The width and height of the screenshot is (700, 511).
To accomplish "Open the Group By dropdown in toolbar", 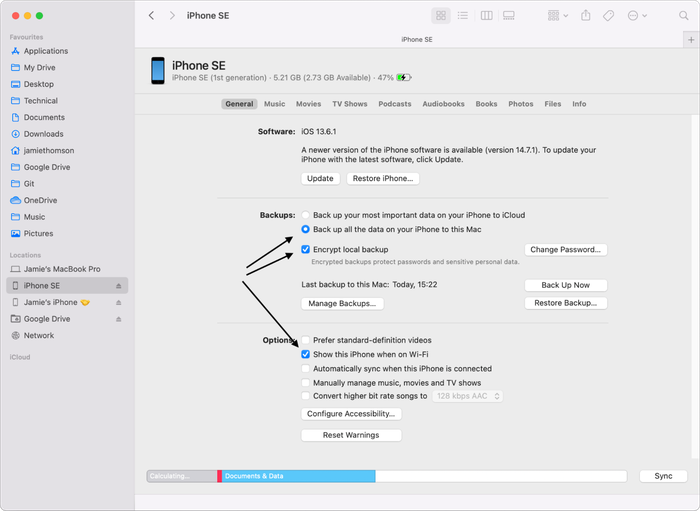I will (557, 16).
